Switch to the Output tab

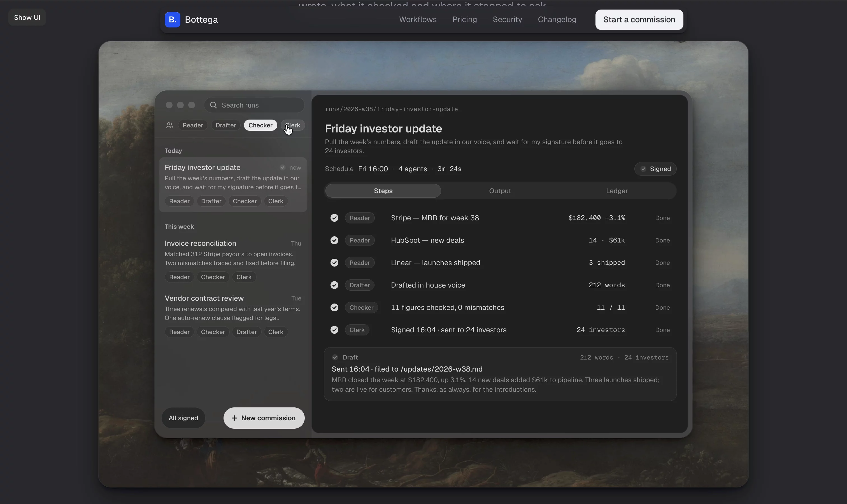pos(500,191)
